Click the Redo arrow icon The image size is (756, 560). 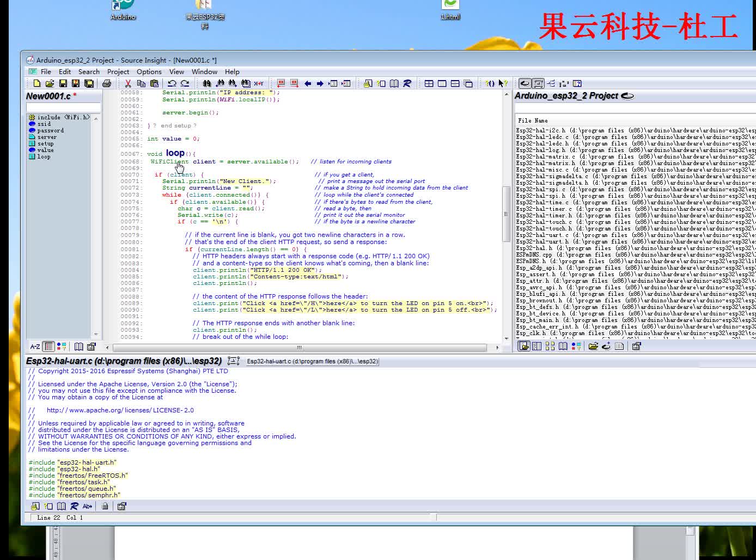[185, 83]
